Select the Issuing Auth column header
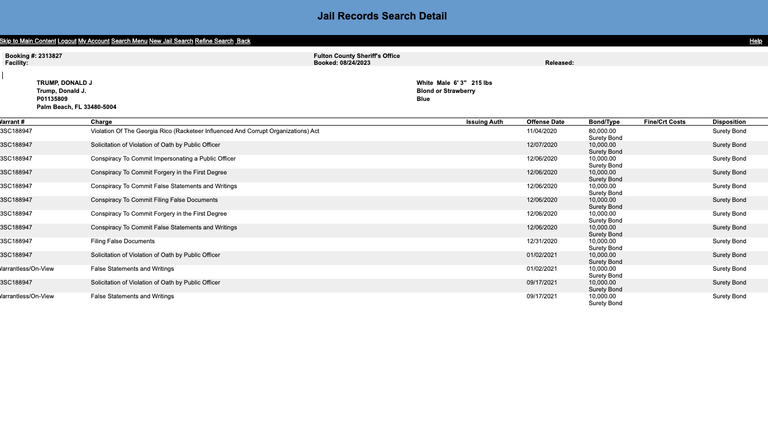 [x=484, y=122]
